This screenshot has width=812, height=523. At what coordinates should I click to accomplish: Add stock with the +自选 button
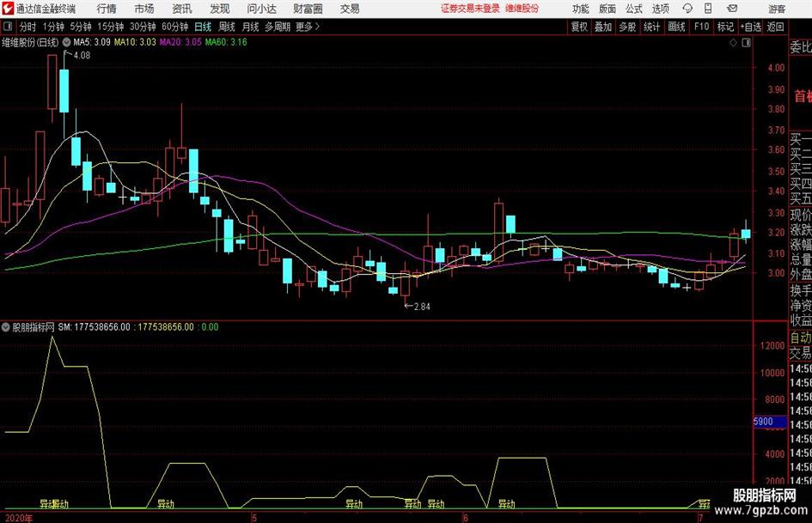tap(751, 27)
